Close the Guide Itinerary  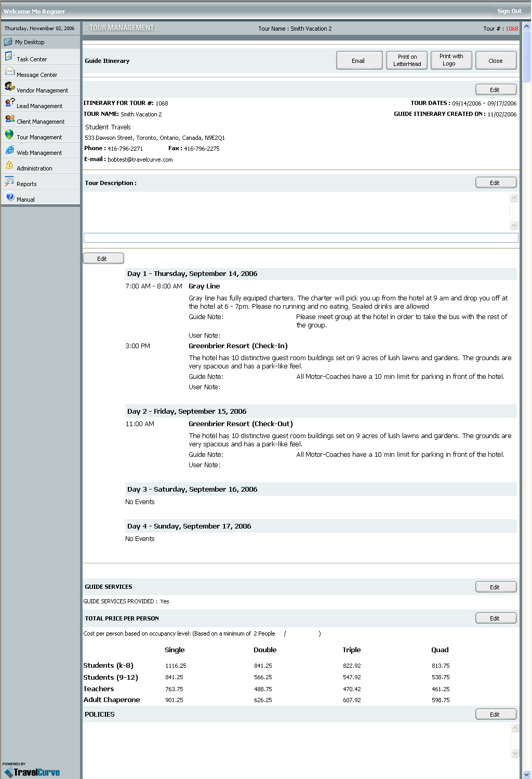point(496,60)
